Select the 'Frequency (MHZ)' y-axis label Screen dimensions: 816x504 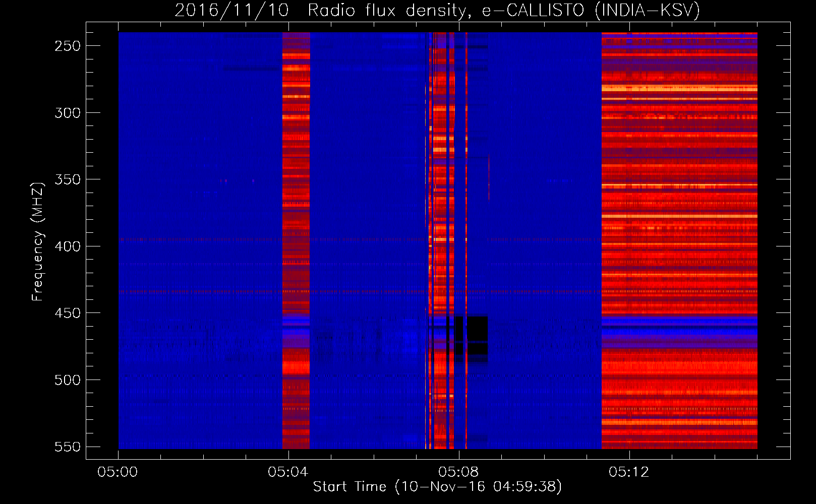click(37, 242)
